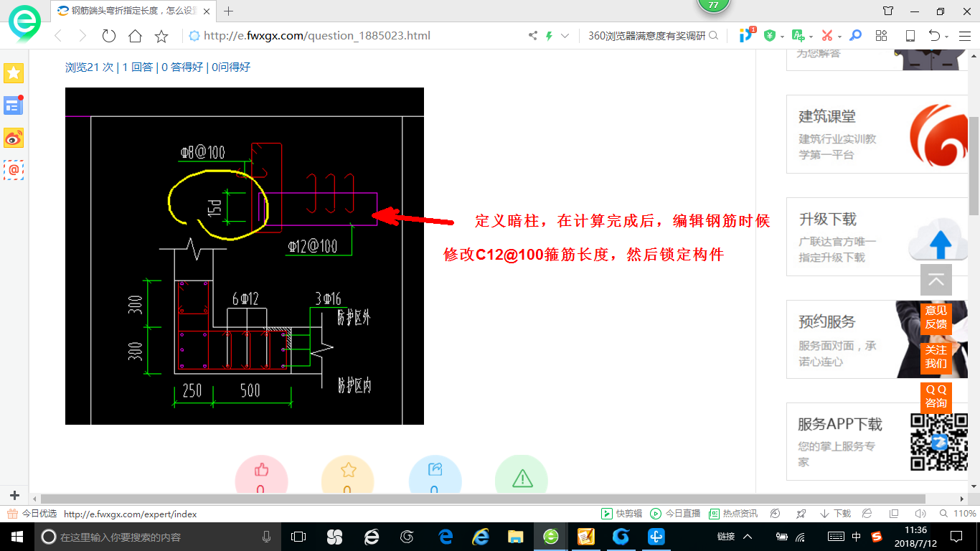Viewport: 980px width, 551px height.
Task: Show hidden system tray icons
Action: 748,537
